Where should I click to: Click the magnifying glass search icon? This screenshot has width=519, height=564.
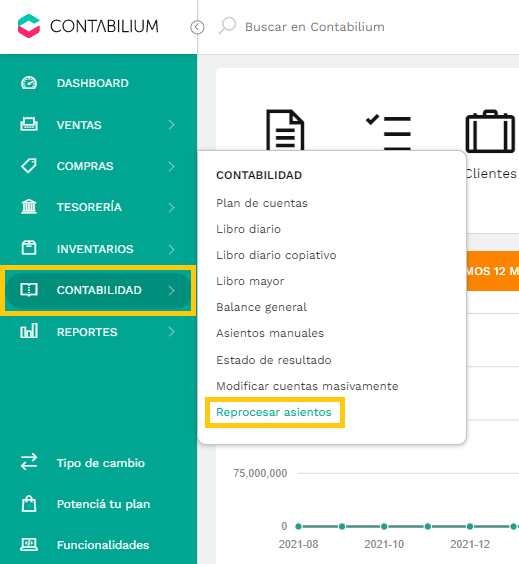[227, 26]
